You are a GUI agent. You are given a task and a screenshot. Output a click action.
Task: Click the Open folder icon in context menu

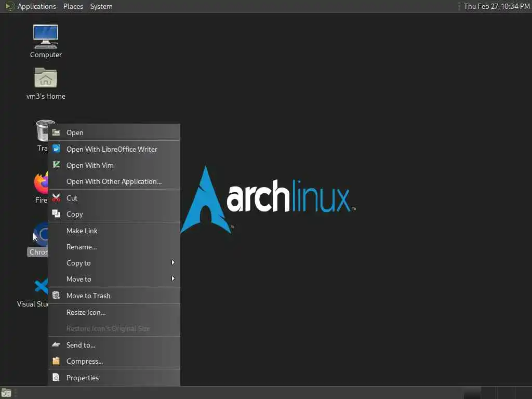click(x=56, y=132)
